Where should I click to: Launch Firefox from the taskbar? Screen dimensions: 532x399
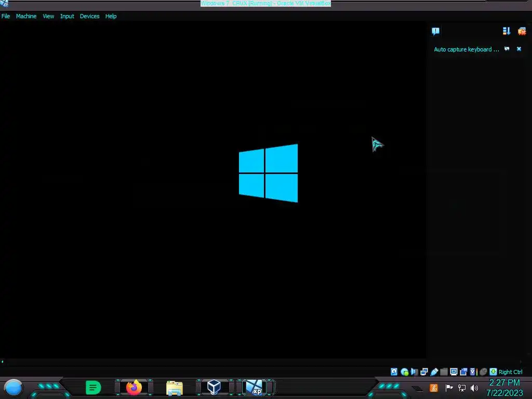pyautogui.click(x=134, y=388)
